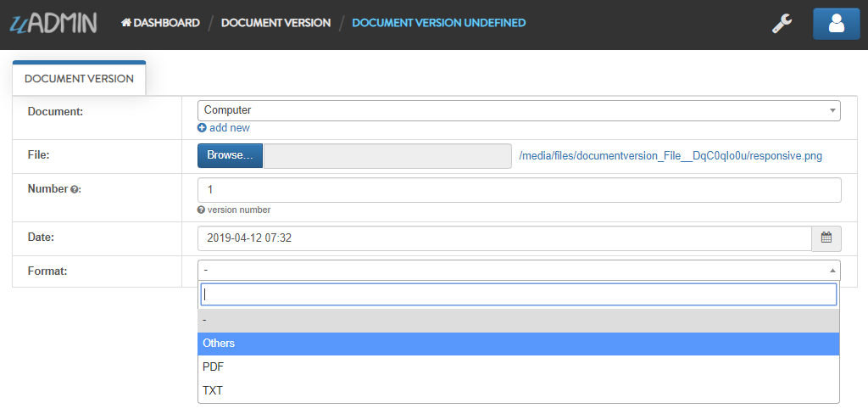
Task: Click the Date input field
Action: click(x=504, y=238)
